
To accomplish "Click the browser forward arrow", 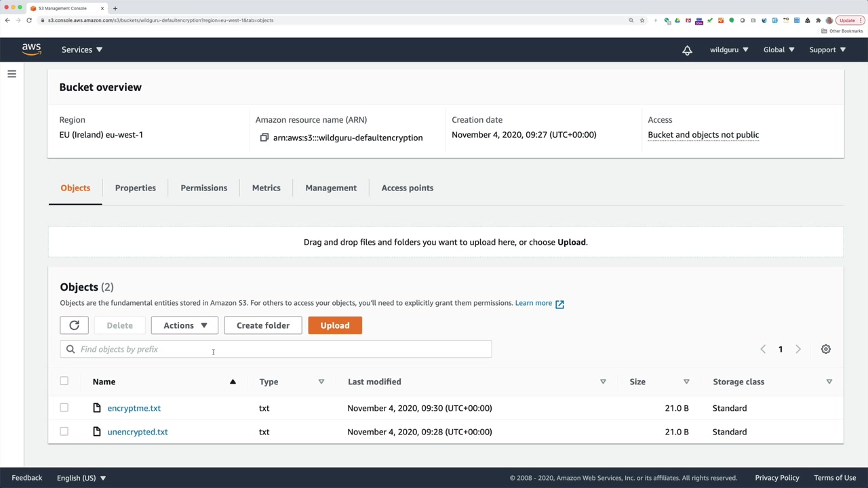I will click(18, 20).
